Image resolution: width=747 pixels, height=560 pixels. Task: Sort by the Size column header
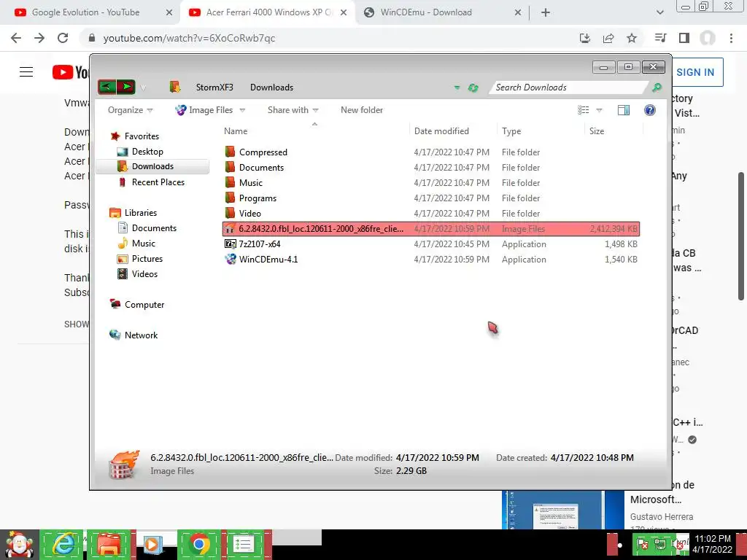point(597,131)
